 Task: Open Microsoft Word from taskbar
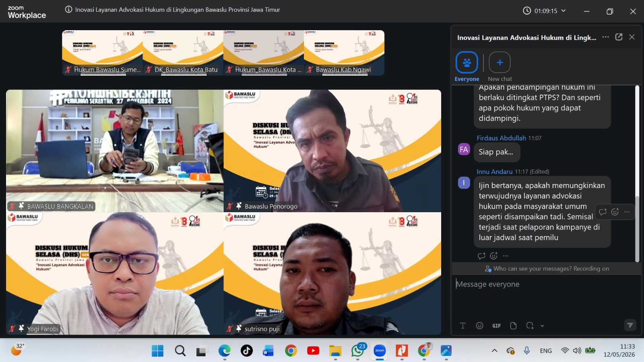[x=268, y=351]
